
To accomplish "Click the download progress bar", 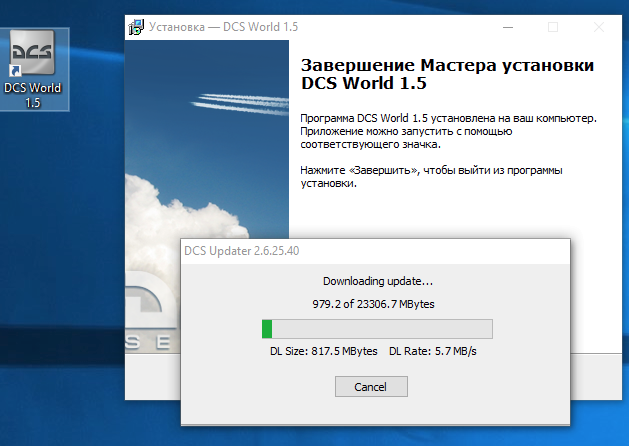I will (377, 329).
